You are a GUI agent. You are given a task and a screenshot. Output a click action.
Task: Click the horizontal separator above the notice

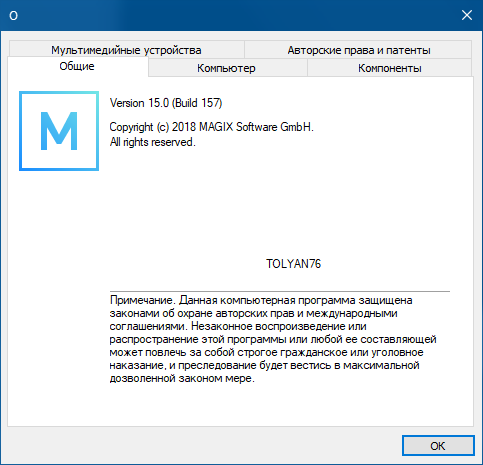(x=280, y=291)
